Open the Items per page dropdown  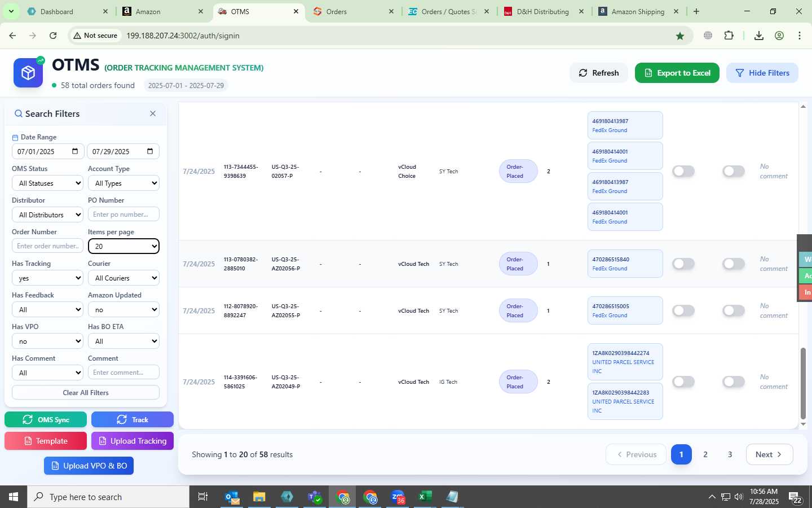pyautogui.click(x=123, y=246)
